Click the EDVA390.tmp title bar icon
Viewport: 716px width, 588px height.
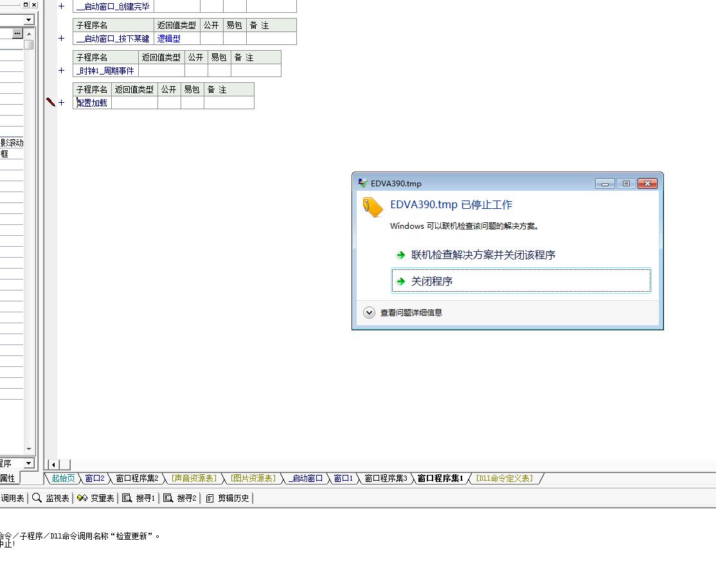pos(362,183)
